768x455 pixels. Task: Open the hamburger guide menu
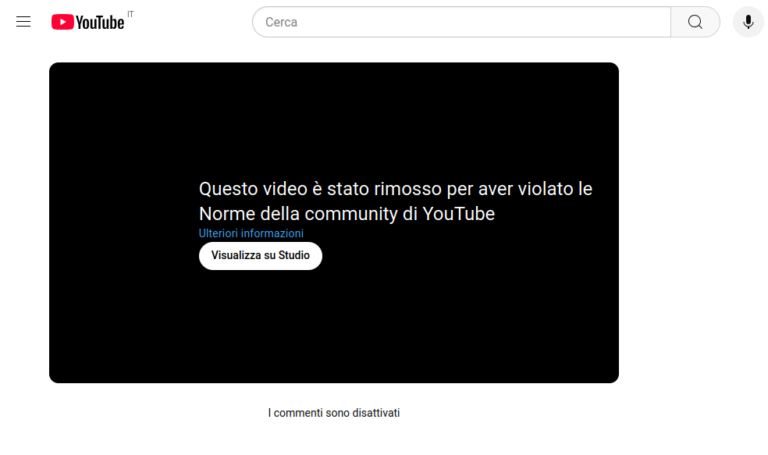[x=24, y=22]
